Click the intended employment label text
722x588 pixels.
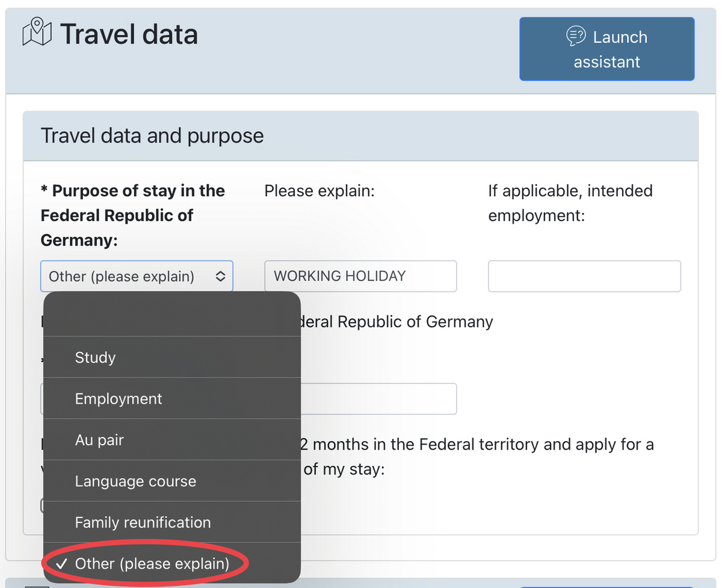coord(570,203)
